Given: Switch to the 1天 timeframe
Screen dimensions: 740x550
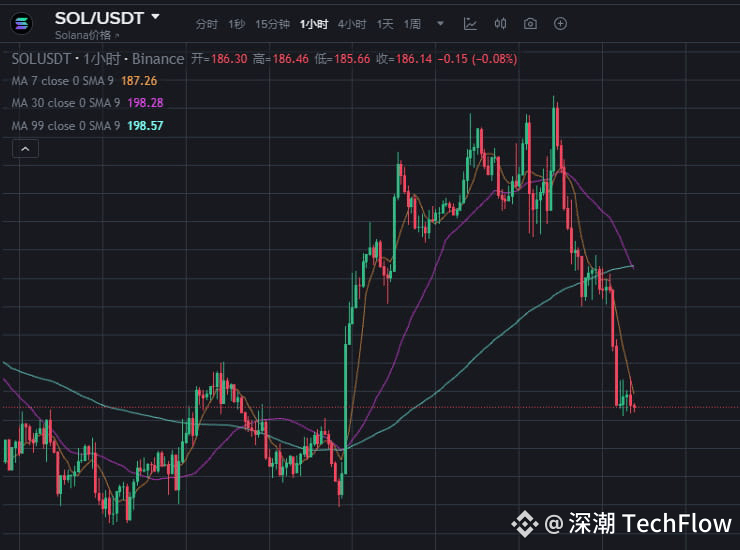Looking at the screenshot, I should (x=385, y=24).
